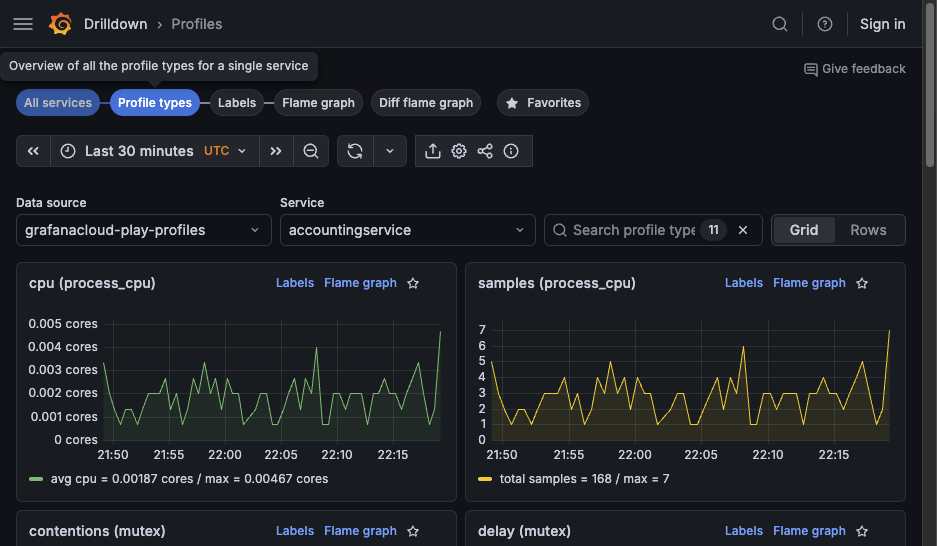This screenshot has height=546, width=937.
Task: Click the green avg cpu legend swatch
Action: point(37,479)
